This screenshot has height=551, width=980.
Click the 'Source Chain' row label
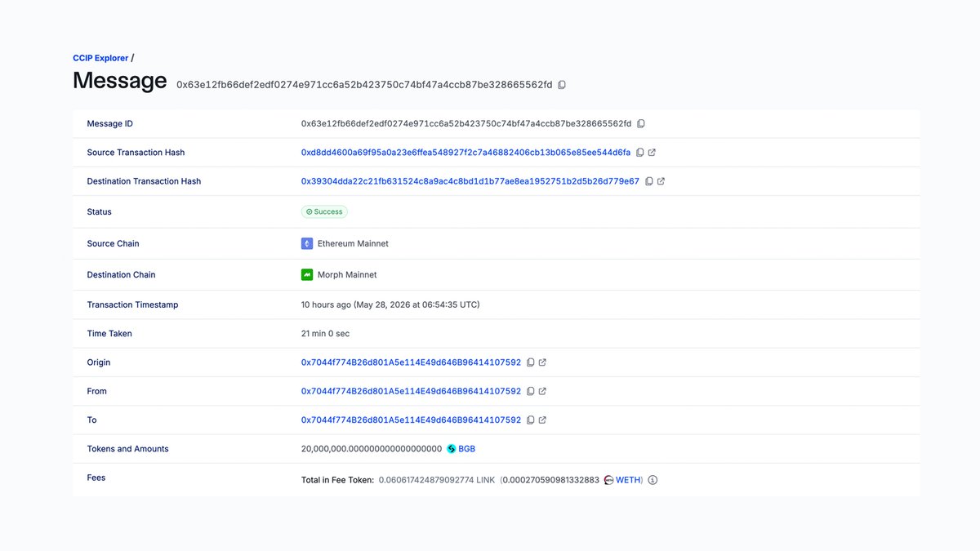click(113, 243)
